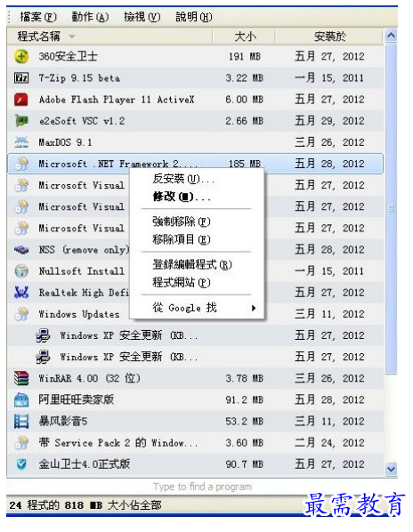
Task: Select the Windows Updates text
Action: coord(79,314)
